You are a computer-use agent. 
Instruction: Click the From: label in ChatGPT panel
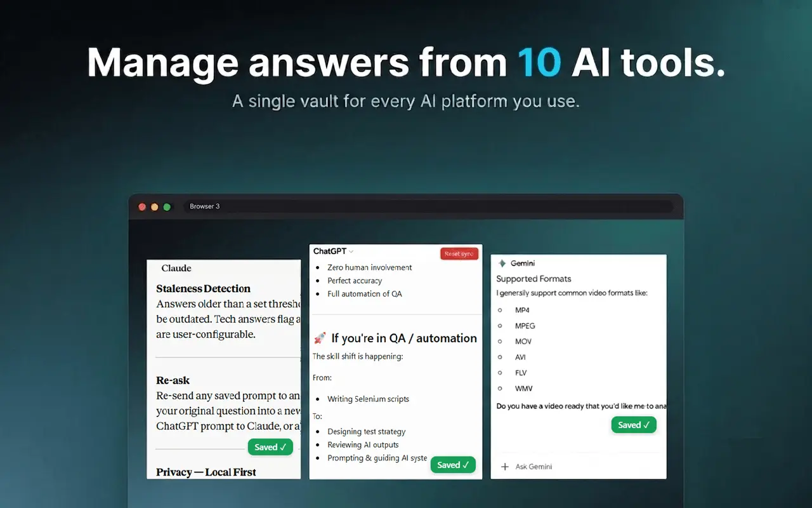(x=322, y=378)
